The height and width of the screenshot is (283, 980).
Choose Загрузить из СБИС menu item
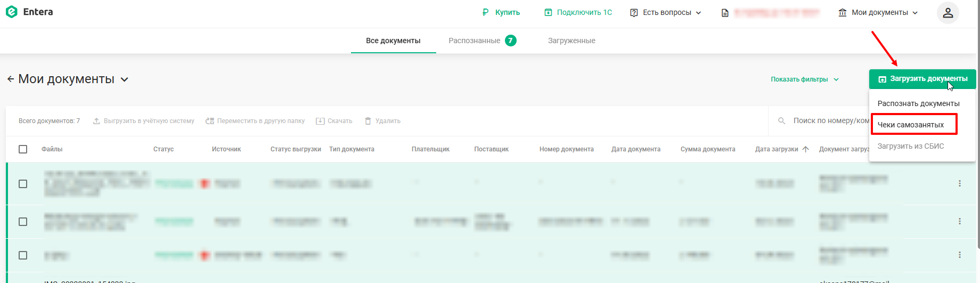[911, 146]
